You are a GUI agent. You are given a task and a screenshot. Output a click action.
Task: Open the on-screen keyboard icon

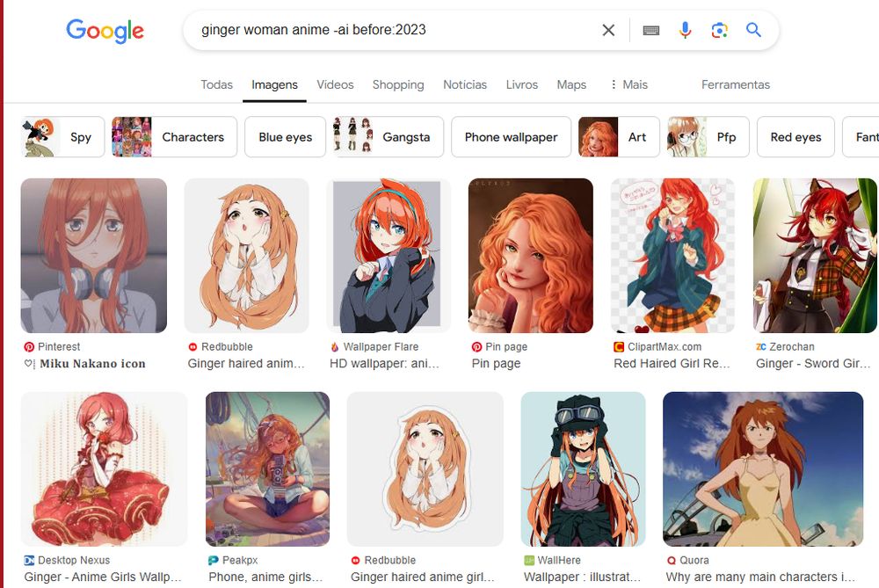(650, 30)
